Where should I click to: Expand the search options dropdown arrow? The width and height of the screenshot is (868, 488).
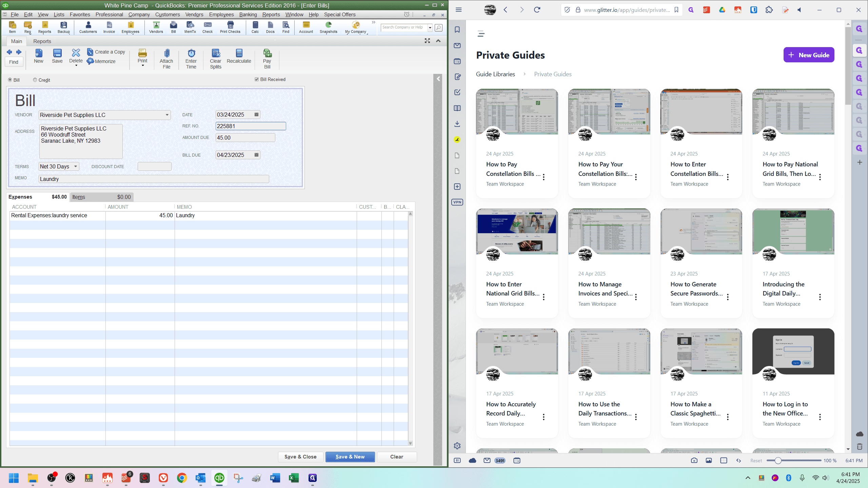(x=430, y=27)
